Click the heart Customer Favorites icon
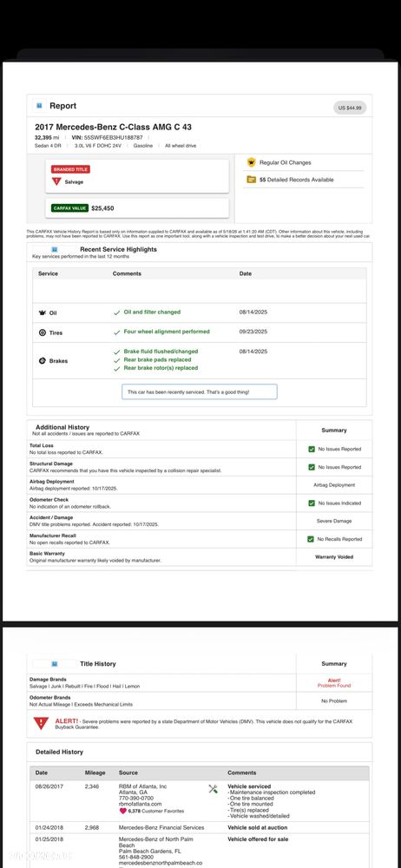Screen dimensions: 401x868 coord(122,811)
